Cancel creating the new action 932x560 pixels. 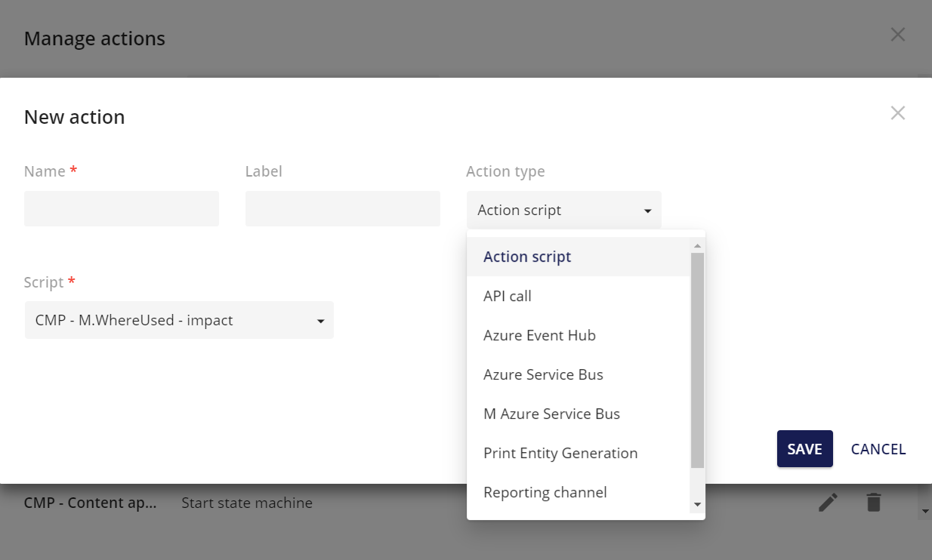878,448
